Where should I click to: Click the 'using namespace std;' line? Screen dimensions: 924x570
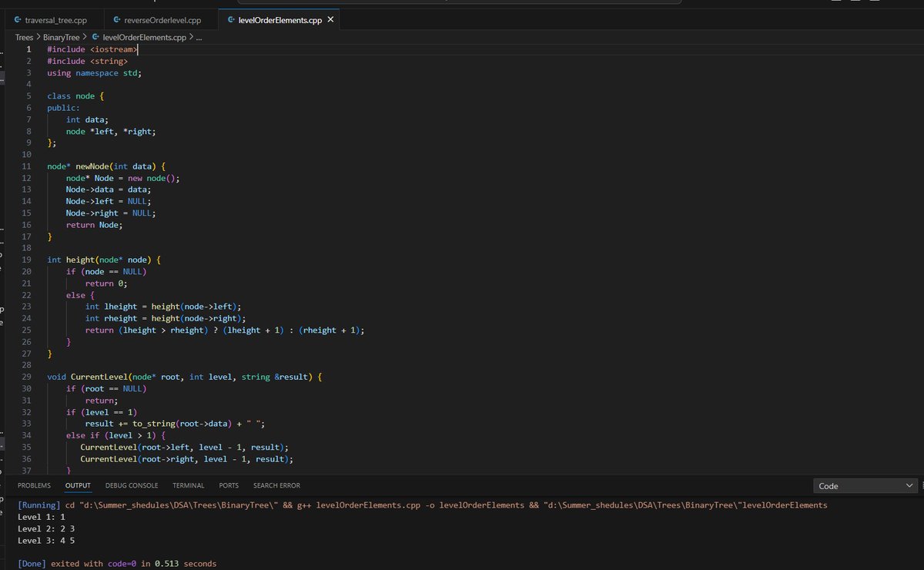point(95,72)
